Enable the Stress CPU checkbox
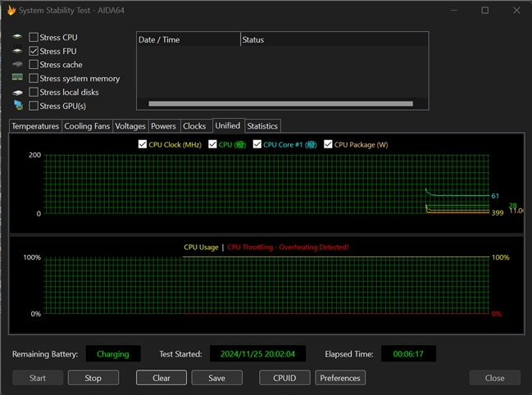The image size is (532, 395). (34, 38)
